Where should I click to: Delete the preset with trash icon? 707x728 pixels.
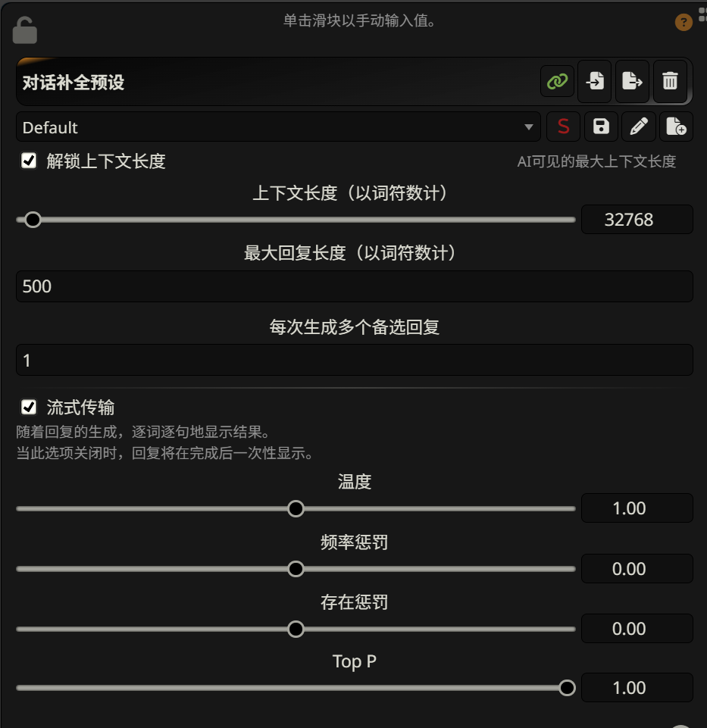[670, 82]
